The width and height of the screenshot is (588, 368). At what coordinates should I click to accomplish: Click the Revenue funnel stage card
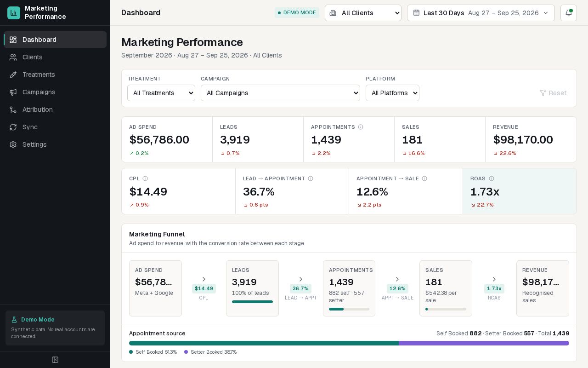coord(543,288)
